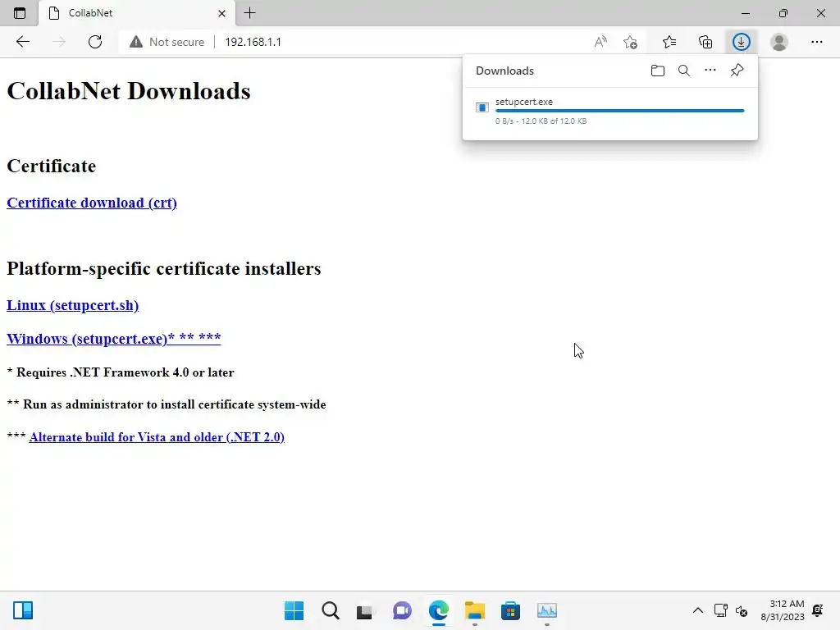Click the Run as administrator note text

pos(167,404)
